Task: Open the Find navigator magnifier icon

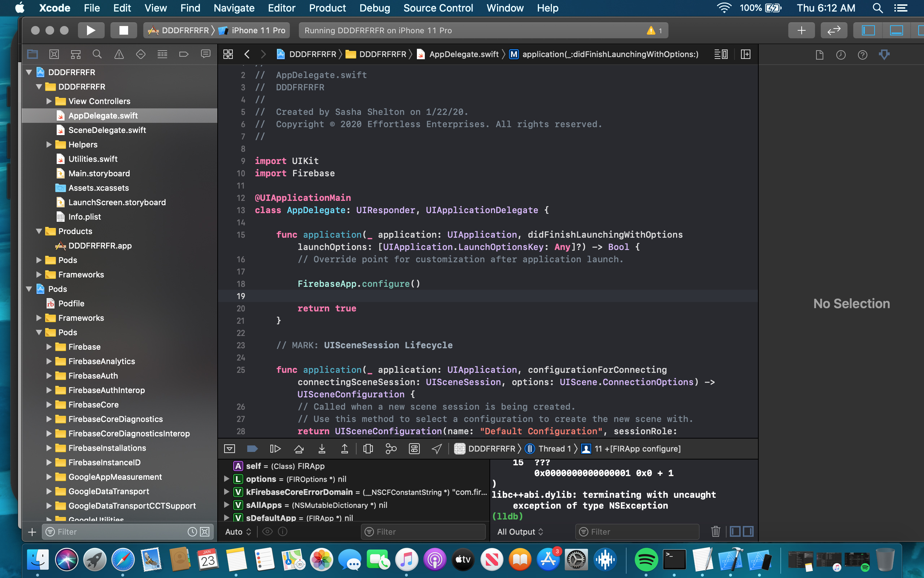Action: point(97,54)
